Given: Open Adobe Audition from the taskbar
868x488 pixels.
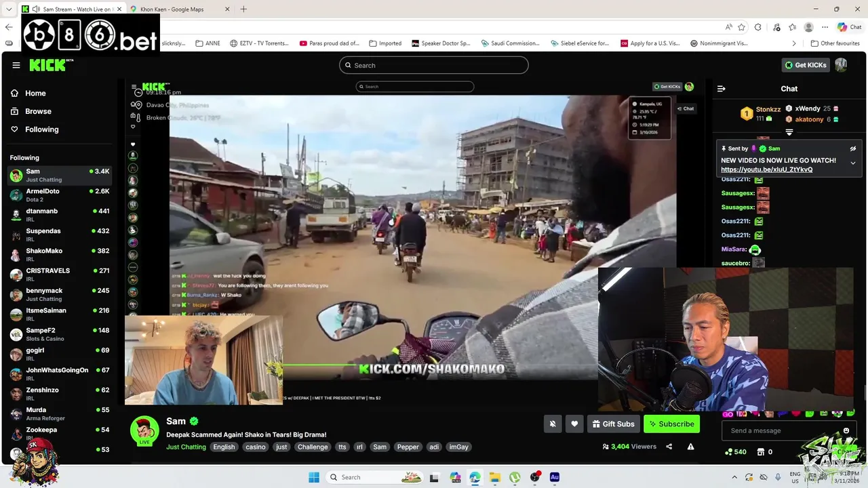Looking at the screenshot, I should (554, 477).
